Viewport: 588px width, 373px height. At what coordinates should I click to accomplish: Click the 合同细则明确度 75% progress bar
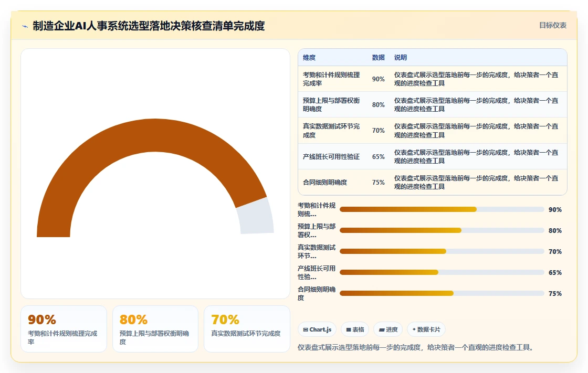[x=442, y=294]
